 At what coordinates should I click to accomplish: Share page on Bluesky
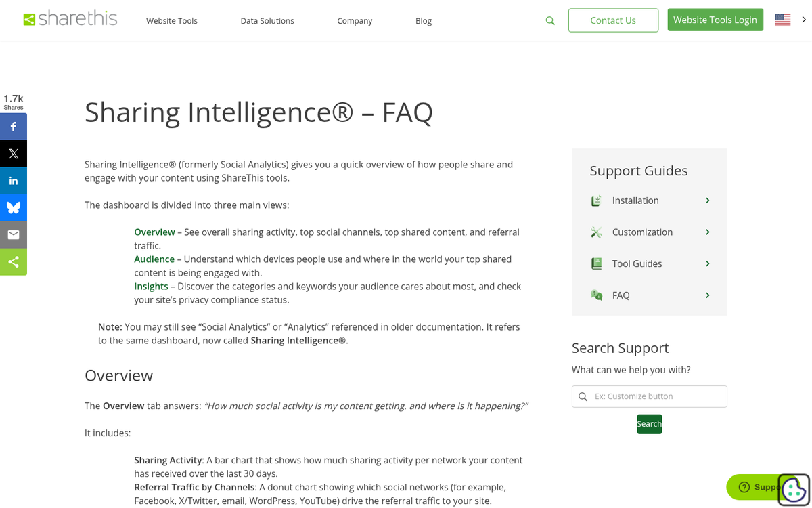[x=14, y=208]
